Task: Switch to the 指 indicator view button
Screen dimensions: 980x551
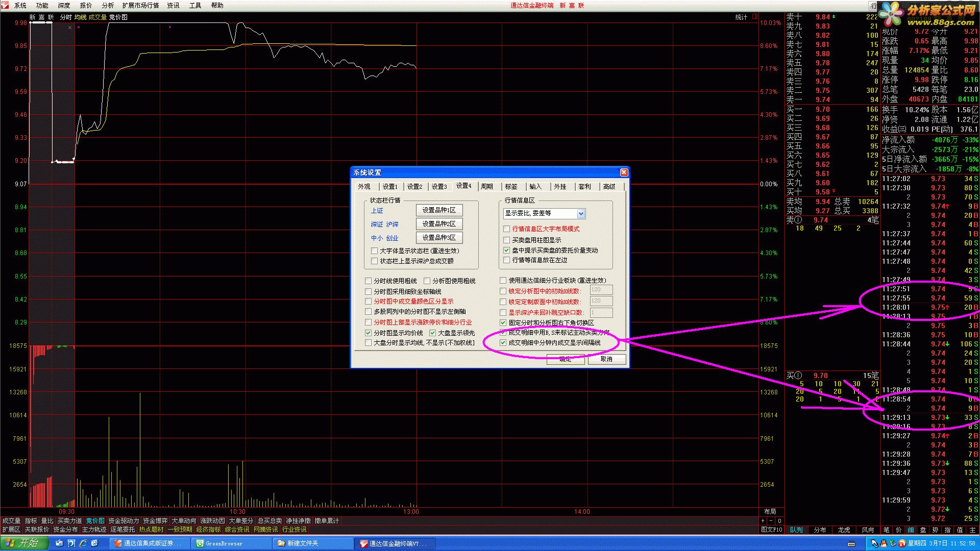Action: point(947,530)
